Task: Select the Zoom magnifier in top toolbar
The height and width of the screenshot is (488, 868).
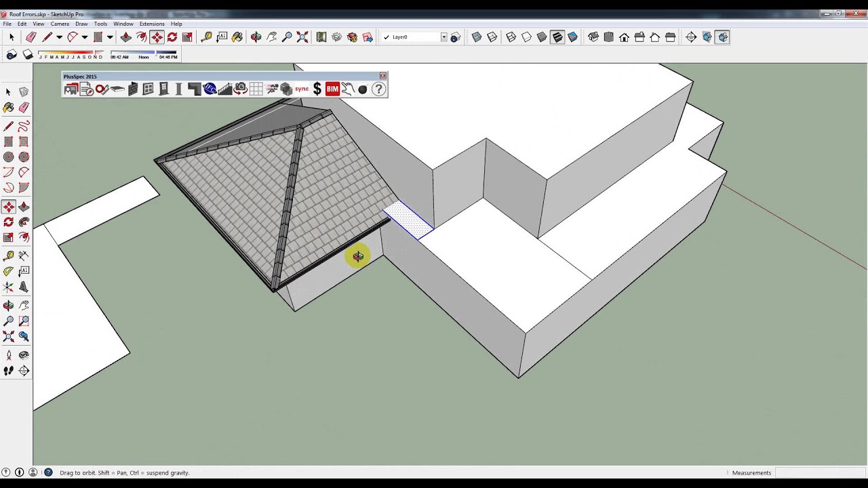Action: pyautogui.click(x=287, y=37)
